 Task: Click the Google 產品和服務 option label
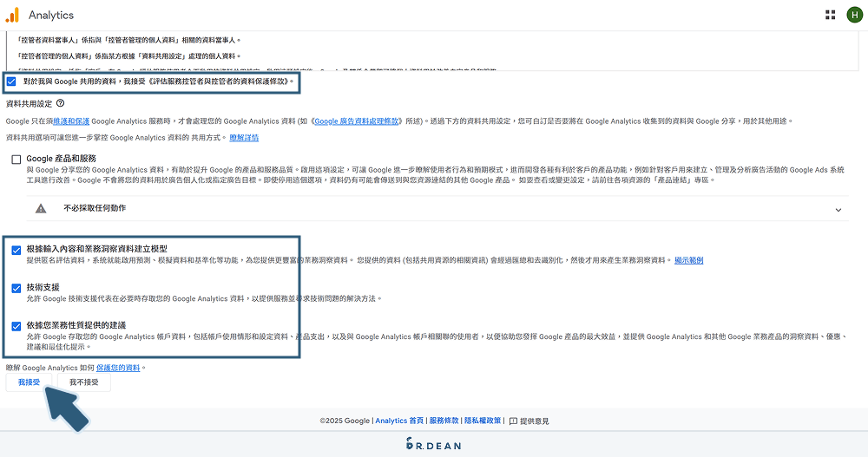[62, 159]
